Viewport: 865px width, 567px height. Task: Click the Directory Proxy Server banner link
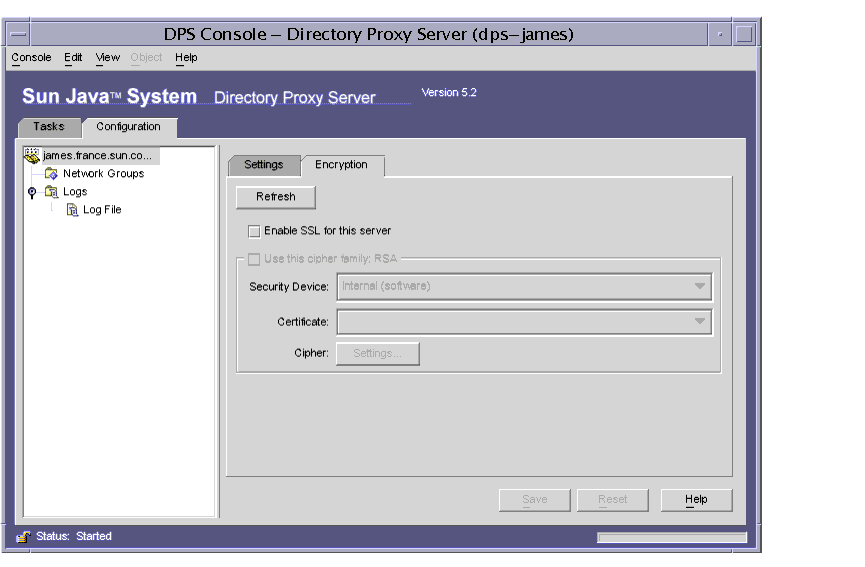[295, 98]
